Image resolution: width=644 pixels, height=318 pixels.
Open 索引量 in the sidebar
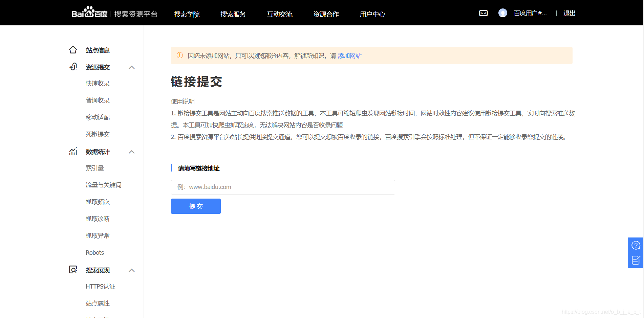point(95,168)
